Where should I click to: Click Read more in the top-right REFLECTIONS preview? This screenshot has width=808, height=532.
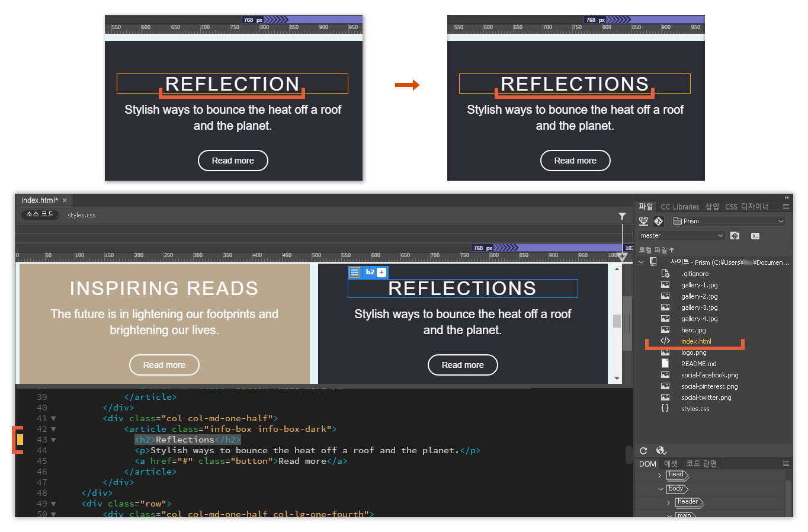(x=575, y=161)
